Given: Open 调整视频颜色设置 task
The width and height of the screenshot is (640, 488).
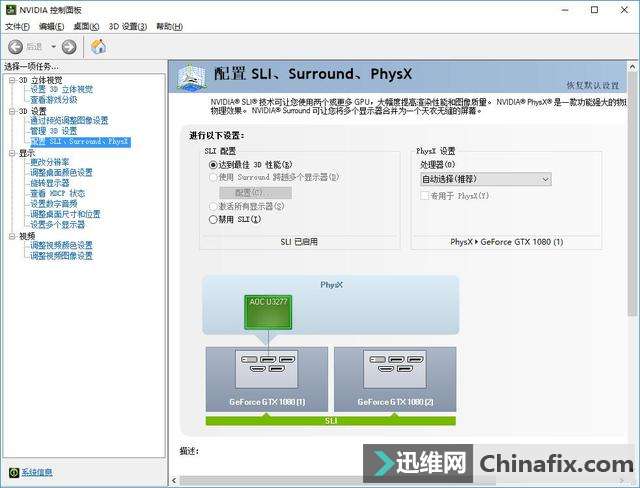Looking at the screenshot, I should (x=61, y=245).
